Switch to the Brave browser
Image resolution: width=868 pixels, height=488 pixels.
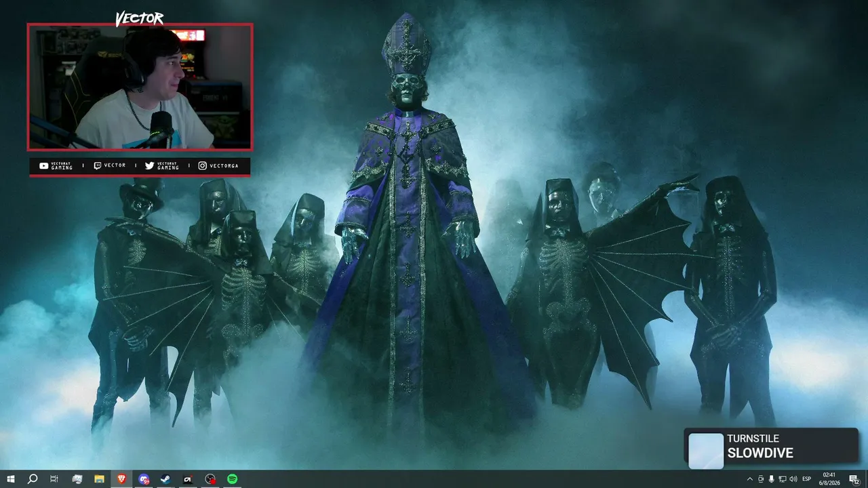(121, 479)
